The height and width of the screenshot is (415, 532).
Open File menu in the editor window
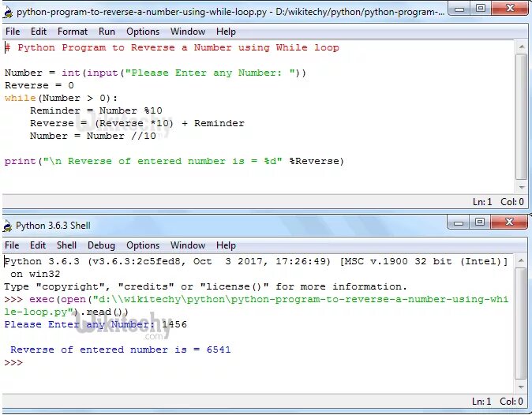(13, 32)
